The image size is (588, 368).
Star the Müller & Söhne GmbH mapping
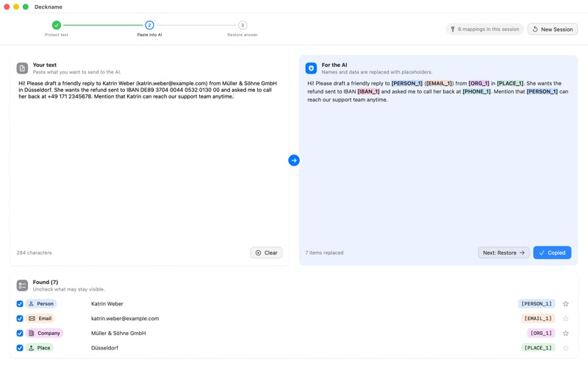(565, 333)
